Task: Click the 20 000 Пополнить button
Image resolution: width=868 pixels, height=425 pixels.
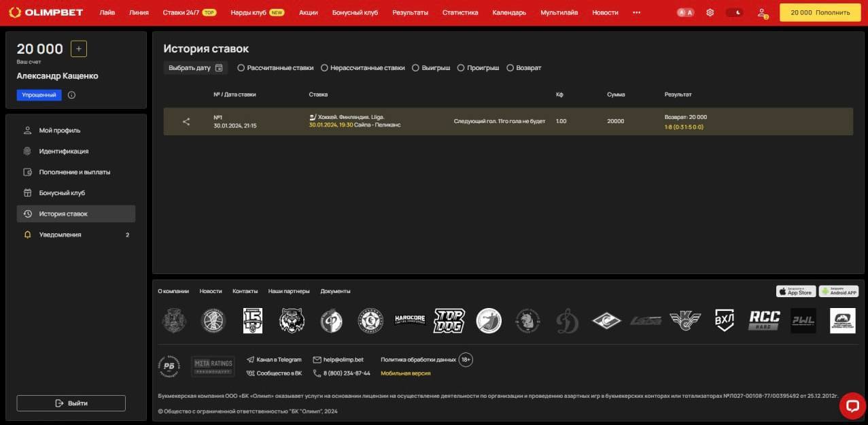Action: coord(820,12)
